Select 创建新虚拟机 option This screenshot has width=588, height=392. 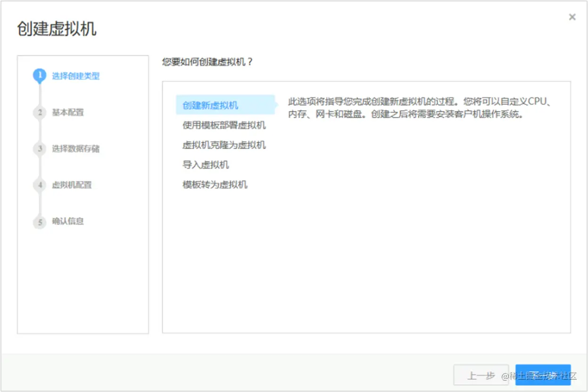225,105
